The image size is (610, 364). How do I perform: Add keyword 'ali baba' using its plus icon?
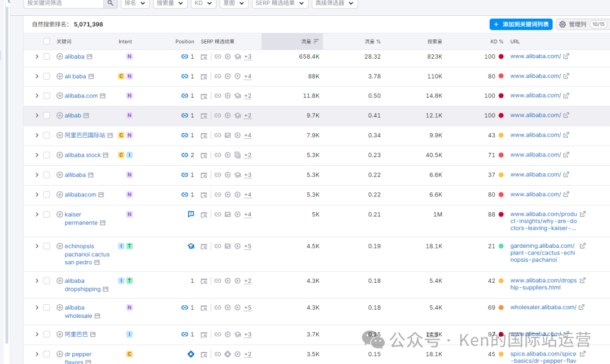pos(59,76)
